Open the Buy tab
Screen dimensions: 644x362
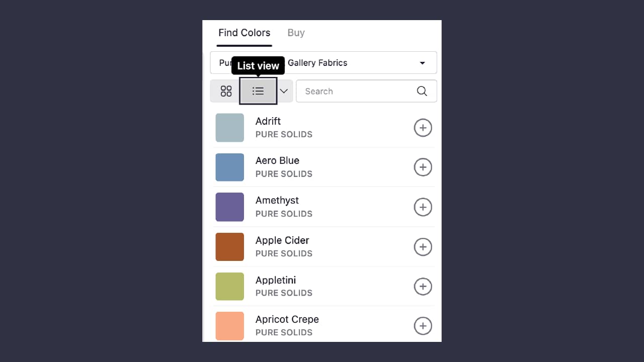296,33
